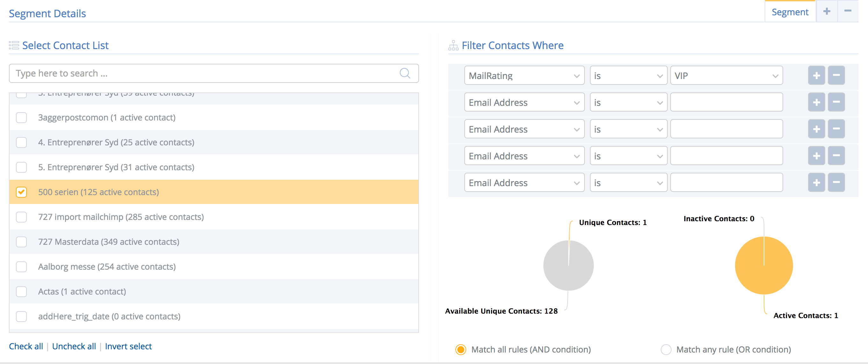The height and width of the screenshot is (364, 868).
Task: Add rule after last Email Address row
Action: coord(816,183)
